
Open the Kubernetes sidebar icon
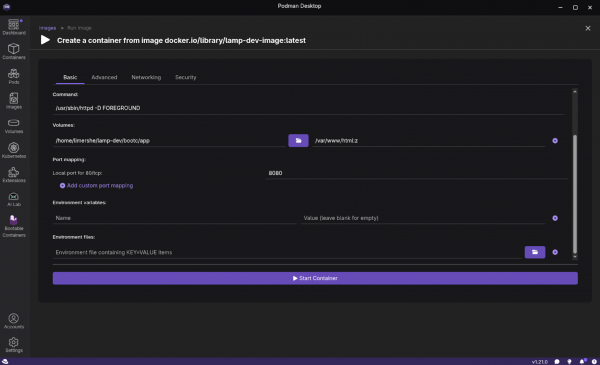[14, 150]
